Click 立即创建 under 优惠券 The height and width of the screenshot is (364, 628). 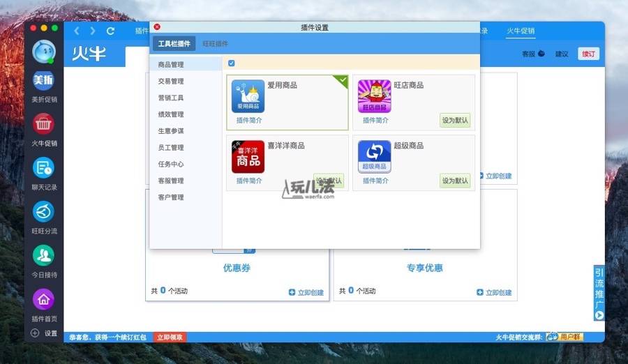[x=306, y=292]
